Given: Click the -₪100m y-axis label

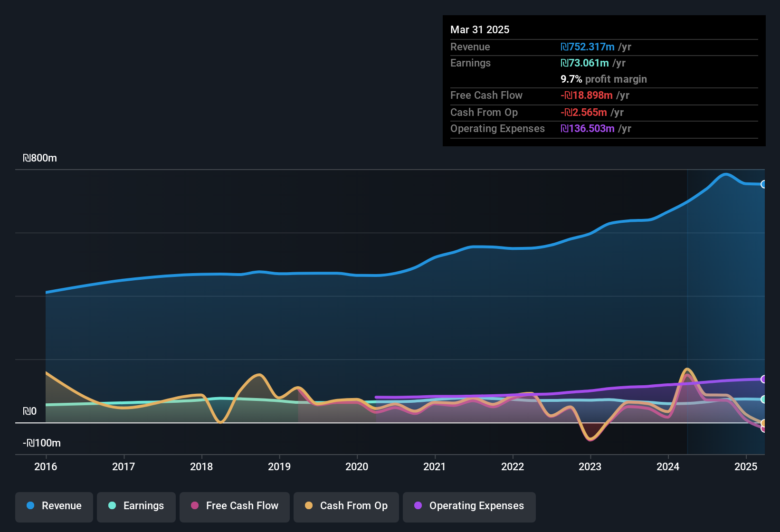Looking at the screenshot, I should (x=42, y=443).
